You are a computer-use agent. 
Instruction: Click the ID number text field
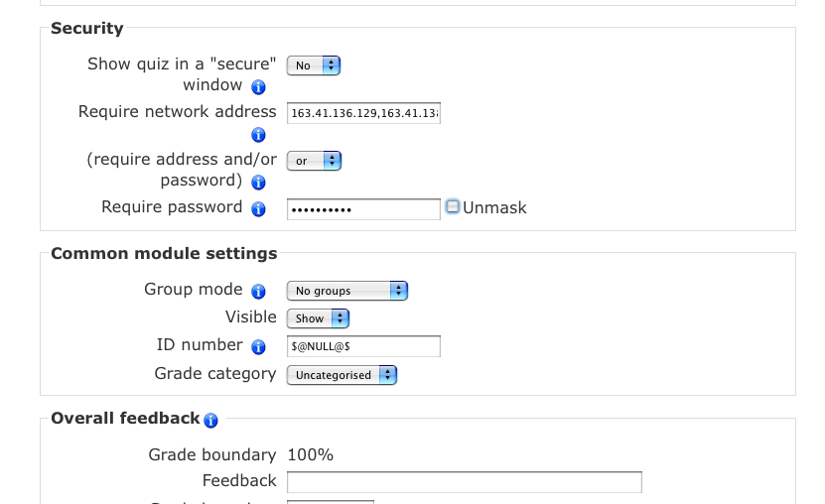(363, 346)
